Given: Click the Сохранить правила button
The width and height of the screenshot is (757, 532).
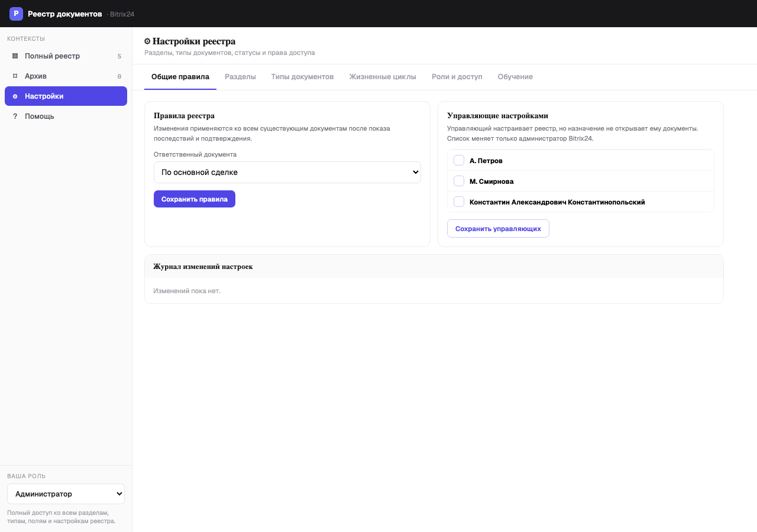Looking at the screenshot, I should pos(195,199).
